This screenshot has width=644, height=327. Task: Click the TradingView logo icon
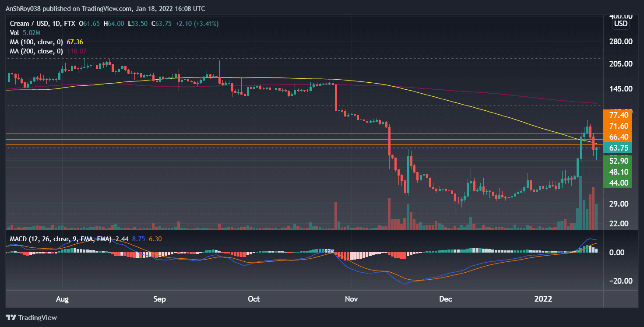coord(11,317)
